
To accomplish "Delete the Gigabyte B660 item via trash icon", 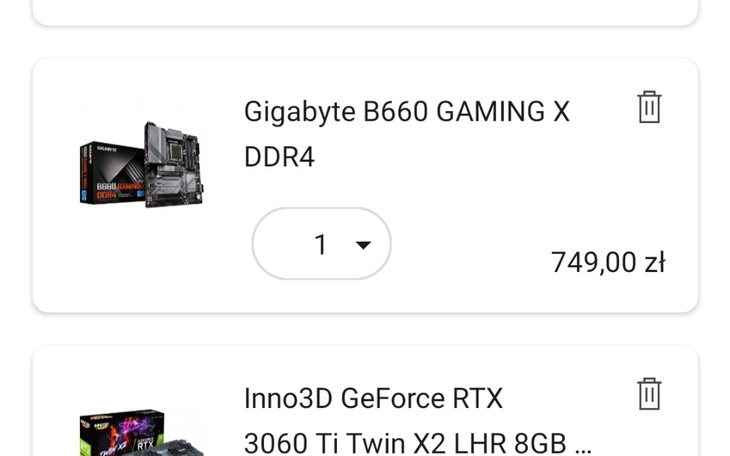I will click(649, 107).
